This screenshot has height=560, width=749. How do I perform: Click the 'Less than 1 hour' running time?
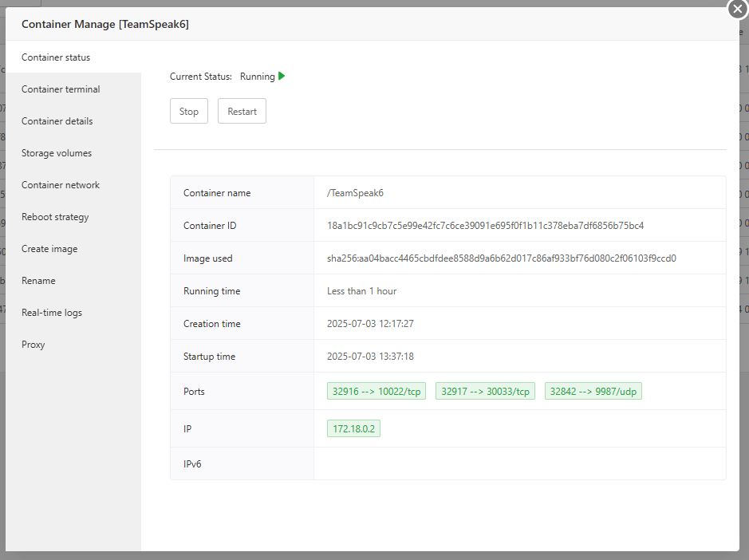pyautogui.click(x=361, y=290)
